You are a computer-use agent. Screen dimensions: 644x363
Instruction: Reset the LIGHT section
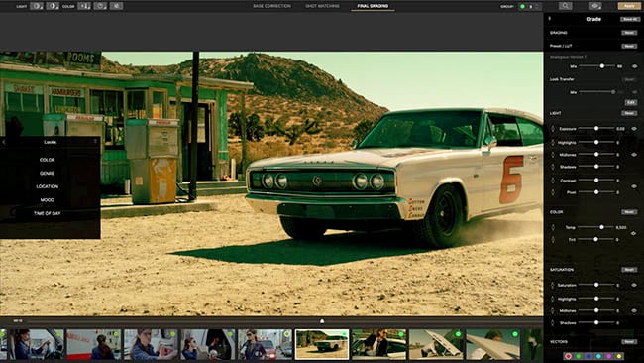[x=629, y=113]
